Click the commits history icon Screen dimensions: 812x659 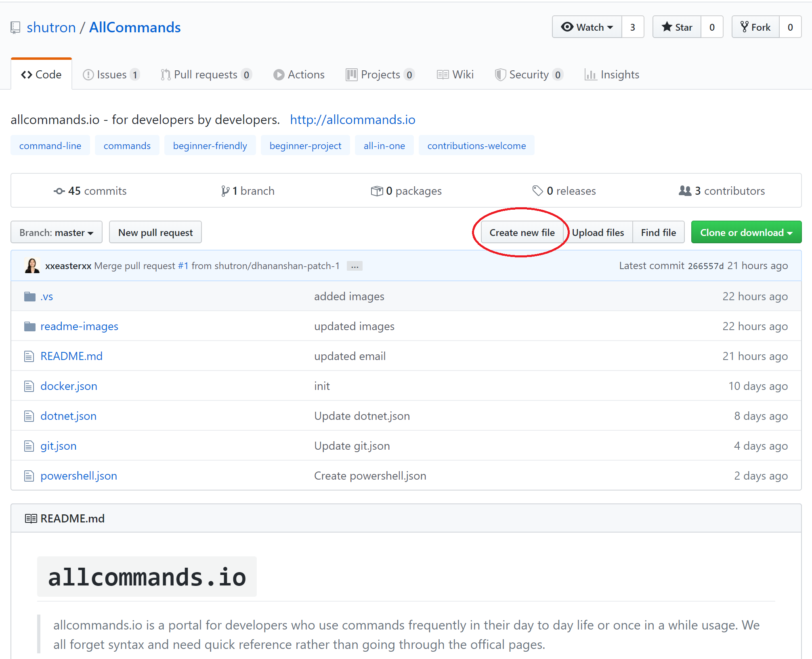click(59, 191)
